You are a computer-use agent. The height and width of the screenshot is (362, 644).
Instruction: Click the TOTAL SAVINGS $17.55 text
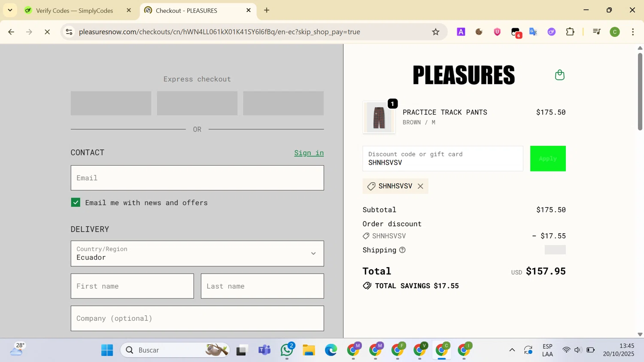click(416, 286)
